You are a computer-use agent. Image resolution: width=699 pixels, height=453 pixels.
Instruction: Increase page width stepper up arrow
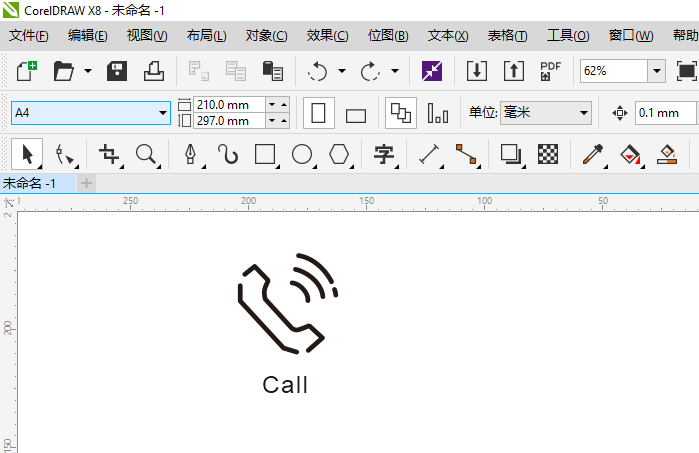pos(284,105)
